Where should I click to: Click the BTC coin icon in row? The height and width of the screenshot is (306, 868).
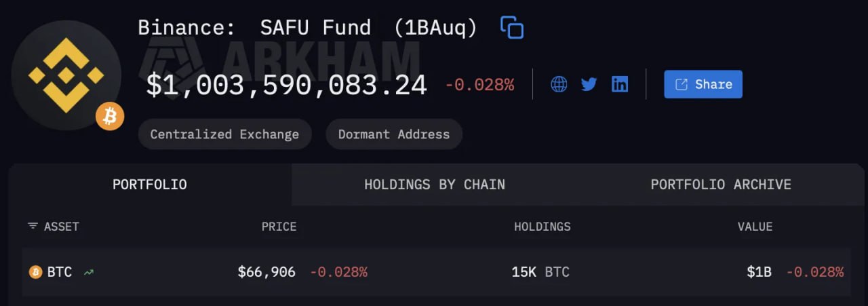pyautogui.click(x=35, y=272)
